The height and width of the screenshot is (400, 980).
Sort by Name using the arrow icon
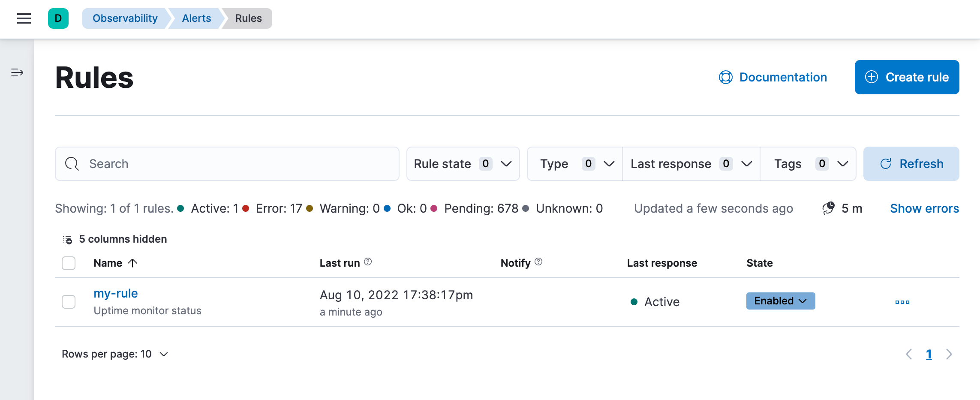click(132, 263)
